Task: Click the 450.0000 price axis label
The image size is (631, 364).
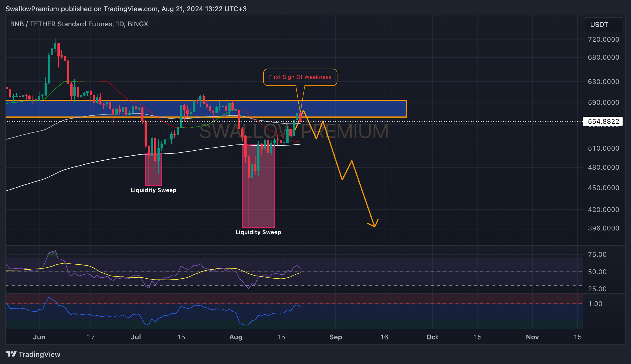Action: click(x=604, y=188)
